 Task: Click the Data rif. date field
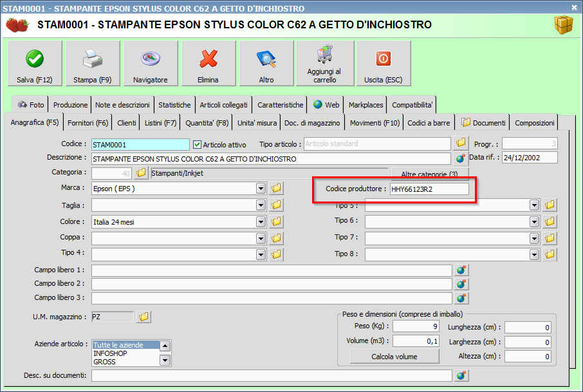point(530,158)
